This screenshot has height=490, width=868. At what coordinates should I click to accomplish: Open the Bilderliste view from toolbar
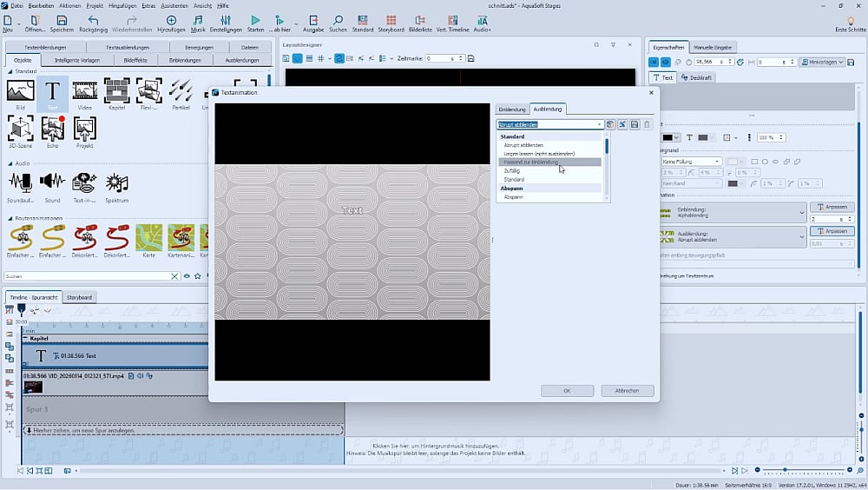[420, 21]
